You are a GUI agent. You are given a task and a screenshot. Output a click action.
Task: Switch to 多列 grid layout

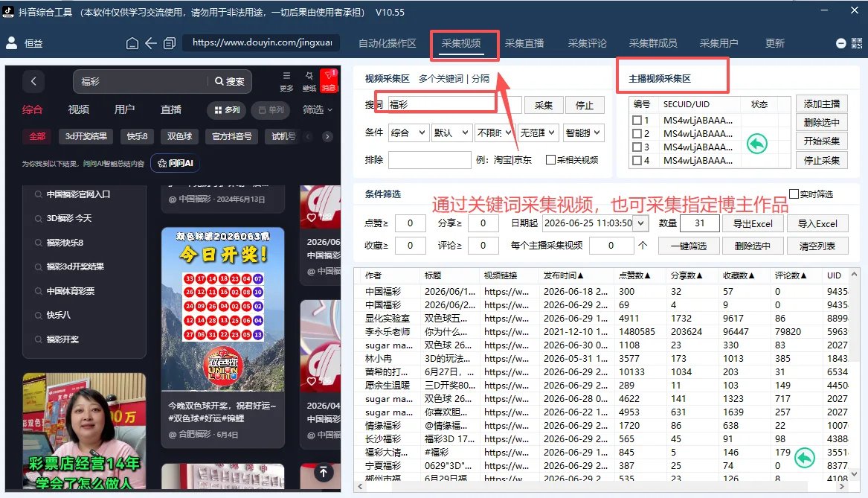[227, 109]
